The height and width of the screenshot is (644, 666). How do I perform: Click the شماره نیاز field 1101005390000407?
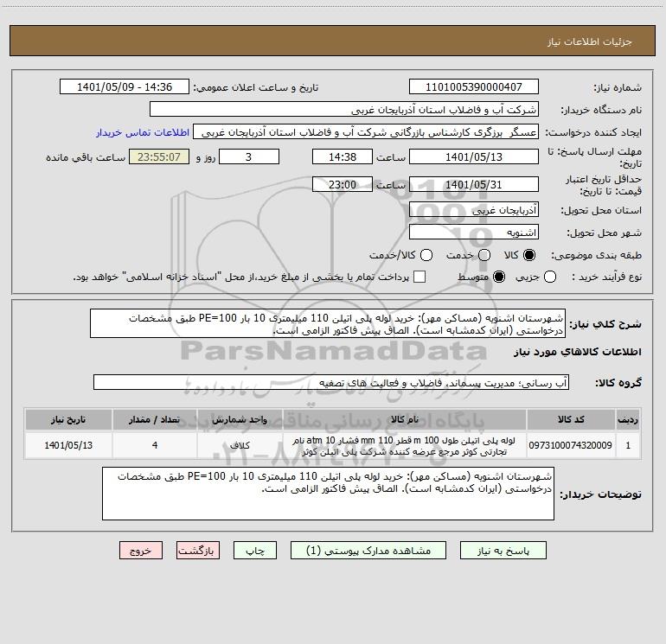coord(474,87)
